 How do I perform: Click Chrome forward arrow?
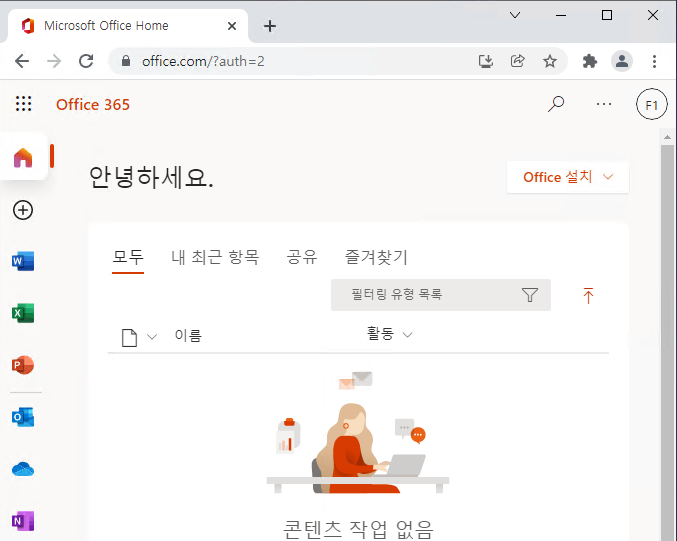click(54, 61)
